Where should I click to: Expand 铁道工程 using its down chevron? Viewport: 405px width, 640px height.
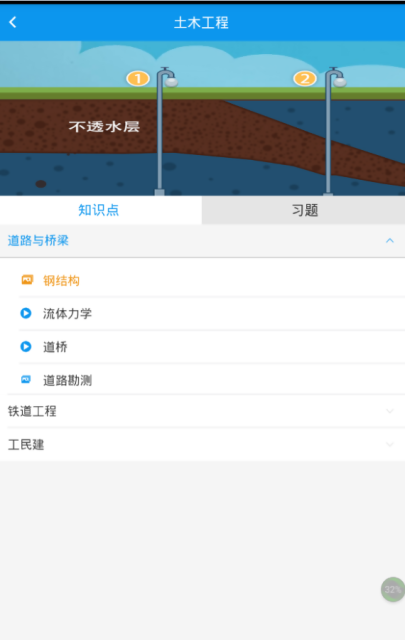tap(390, 411)
